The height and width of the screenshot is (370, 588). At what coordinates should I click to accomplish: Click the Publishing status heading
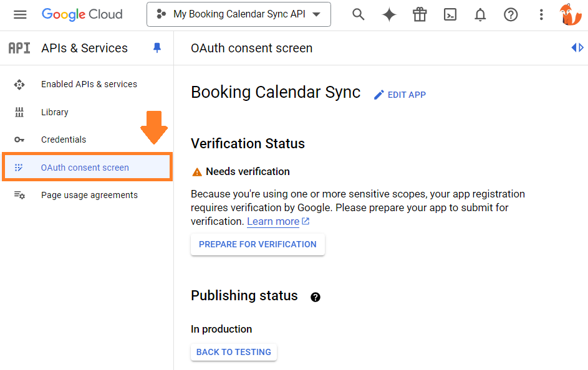(244, 295)
